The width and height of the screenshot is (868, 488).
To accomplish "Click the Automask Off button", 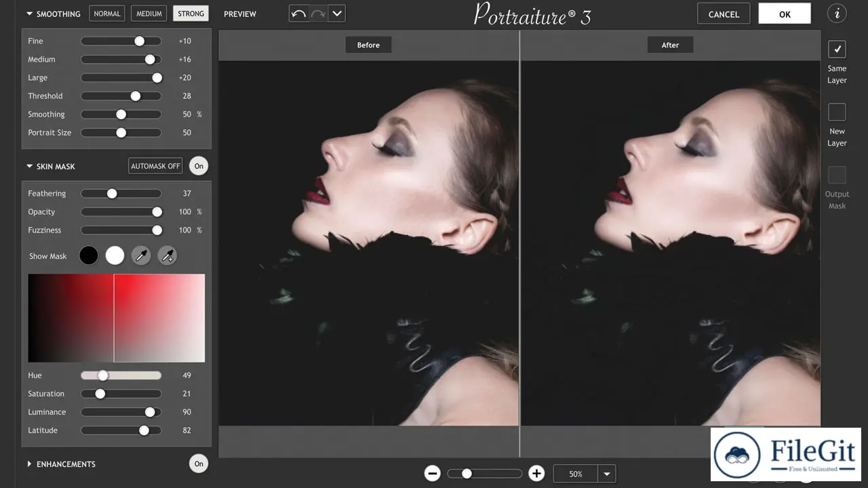I will 155,166.
